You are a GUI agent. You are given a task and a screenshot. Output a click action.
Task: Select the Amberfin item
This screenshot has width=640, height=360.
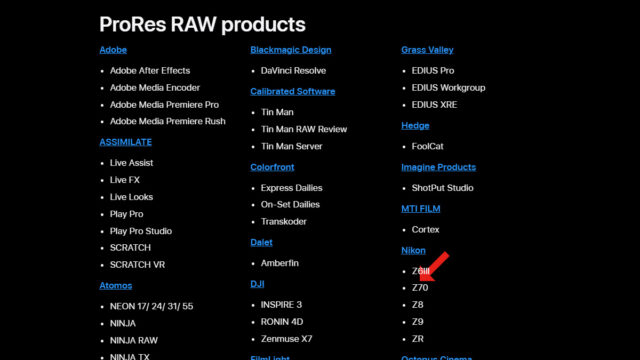280,263
